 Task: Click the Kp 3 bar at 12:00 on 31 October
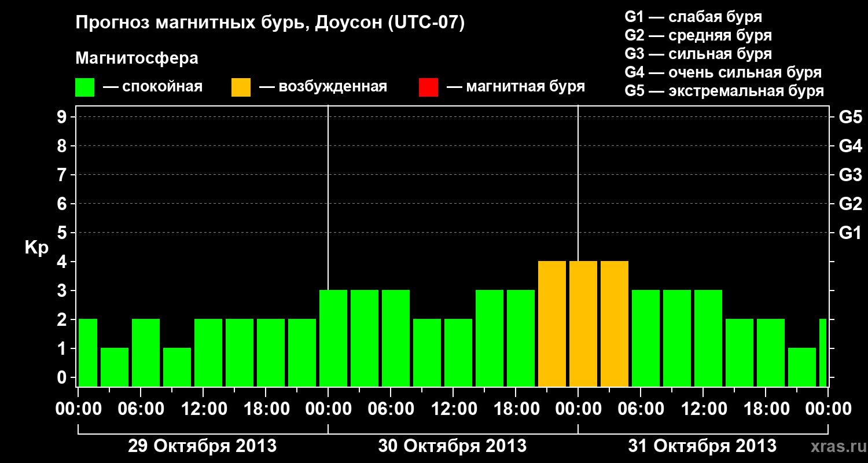(708, 338)
